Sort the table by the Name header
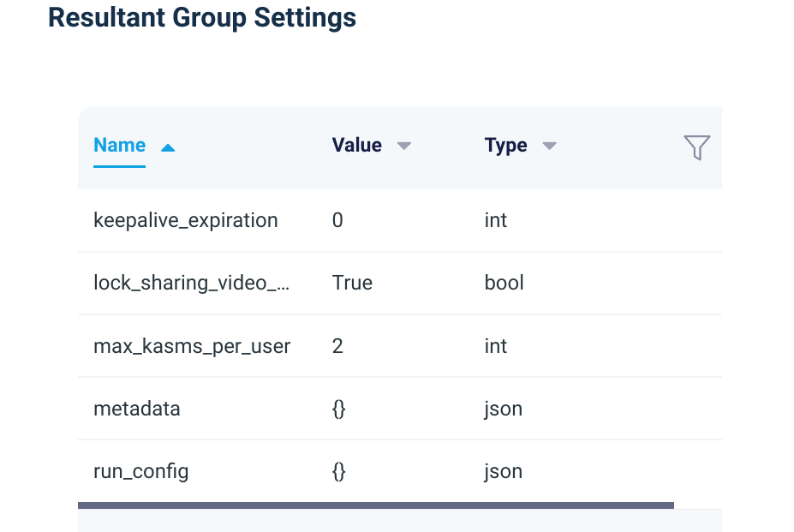The image size is (794, 532). [x=119, y=145]
